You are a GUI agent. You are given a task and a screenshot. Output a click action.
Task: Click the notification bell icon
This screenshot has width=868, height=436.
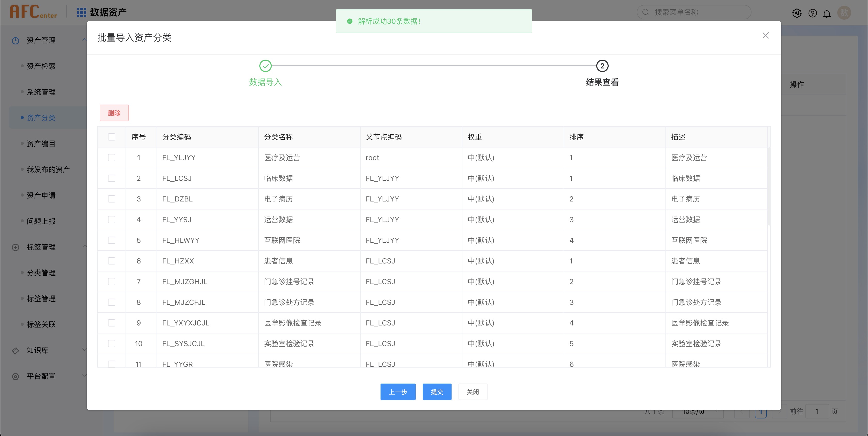(x=827, y=13)
